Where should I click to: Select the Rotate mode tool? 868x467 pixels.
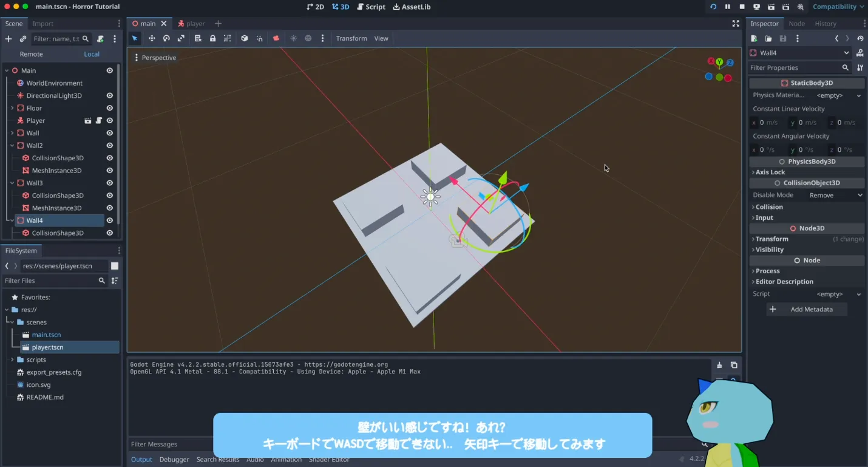coord(166,38)
